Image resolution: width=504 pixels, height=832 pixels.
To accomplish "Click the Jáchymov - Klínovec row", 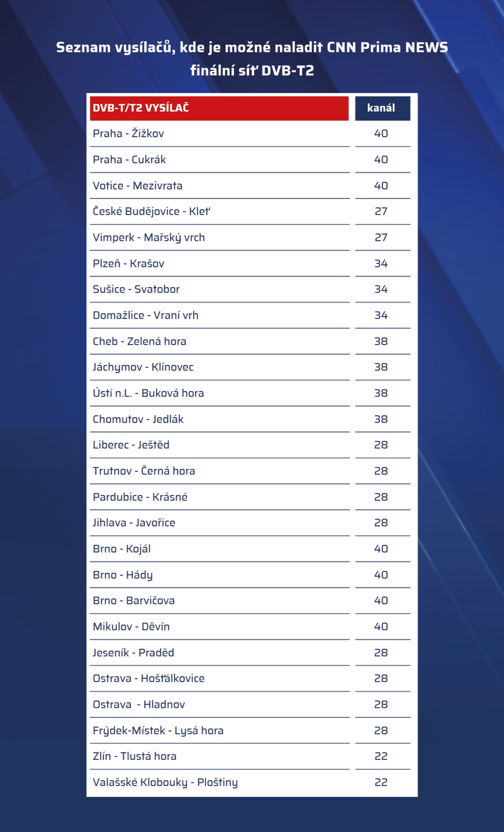I will (x=143, y=367).
